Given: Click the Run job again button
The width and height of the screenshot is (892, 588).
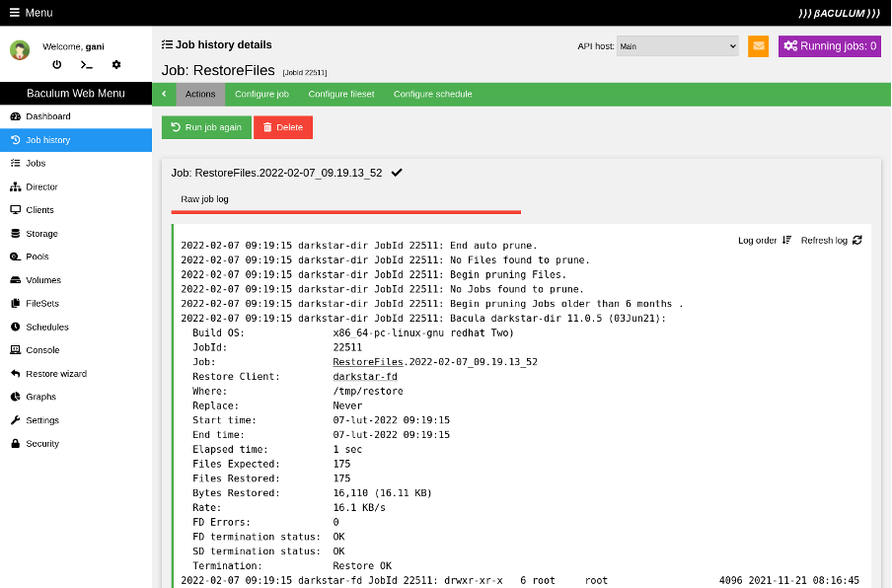Looking at the screenshot, I should point(205,126).
